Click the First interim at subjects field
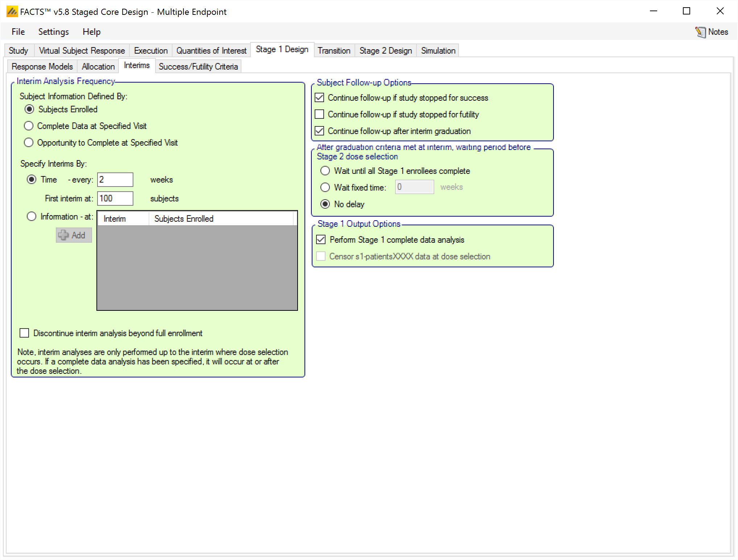This screenshot has width=738, height=560. [115, 198]
